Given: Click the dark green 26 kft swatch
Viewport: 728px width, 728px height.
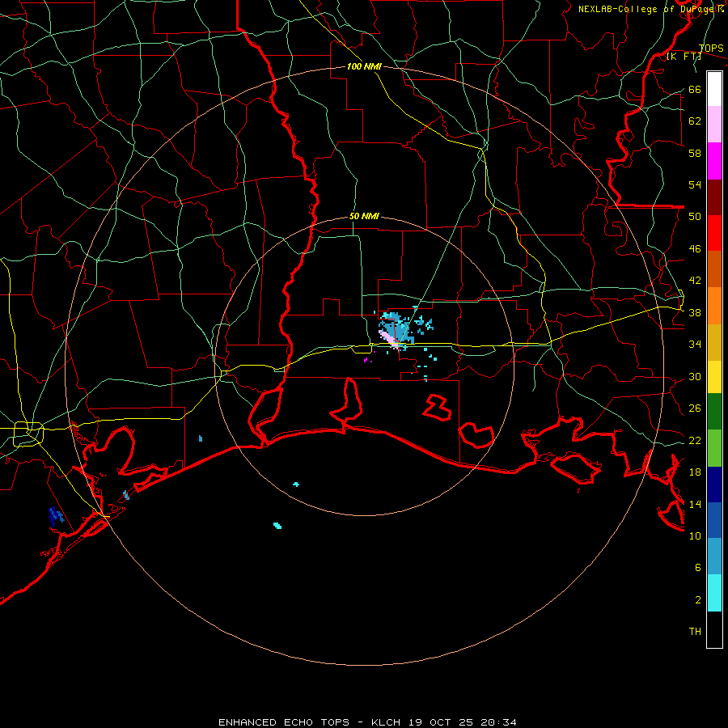Looking at the screenshot, I should [714, 412].
